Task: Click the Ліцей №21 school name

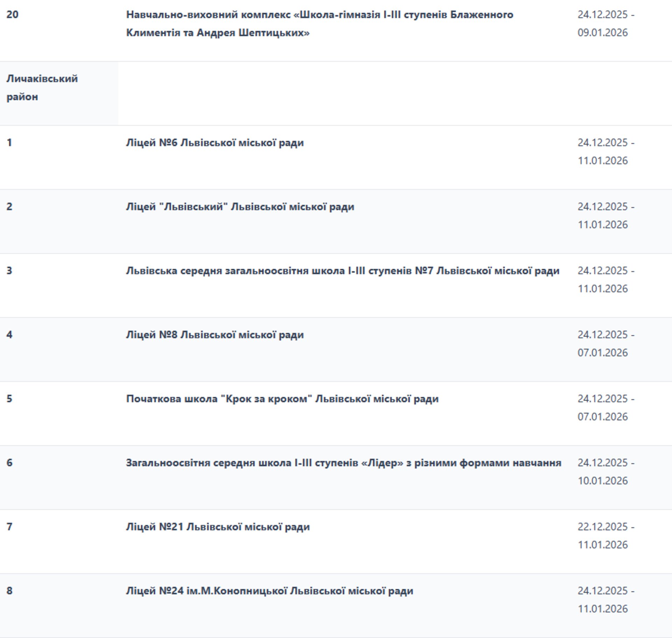Action: click(x=218, y=527)
